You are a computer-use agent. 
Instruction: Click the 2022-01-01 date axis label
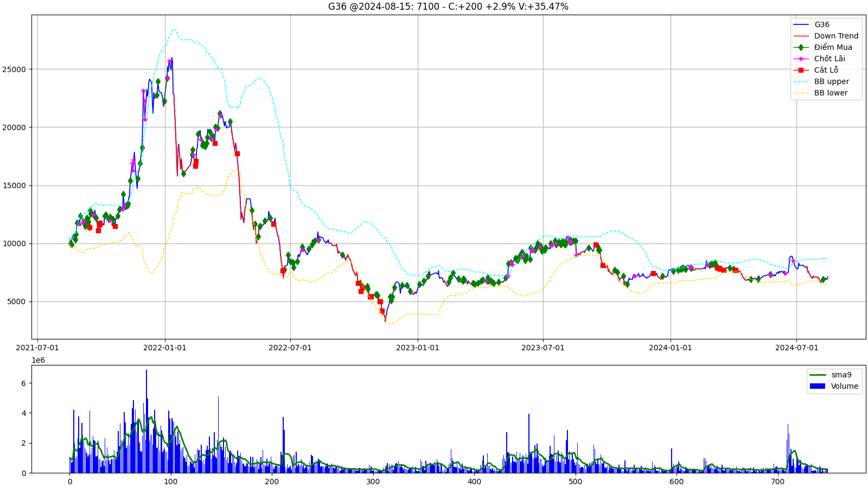(165, 348)
